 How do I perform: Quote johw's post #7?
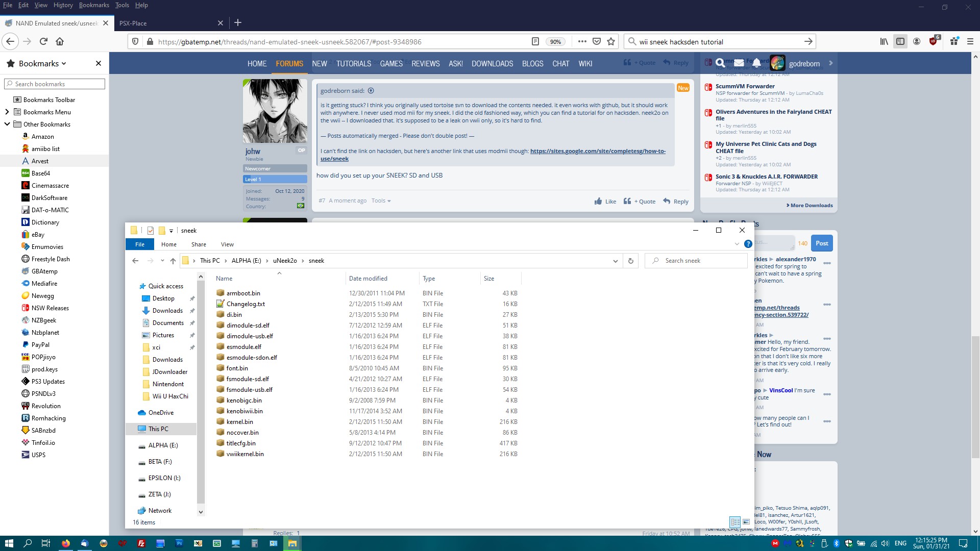click(640, 202)
